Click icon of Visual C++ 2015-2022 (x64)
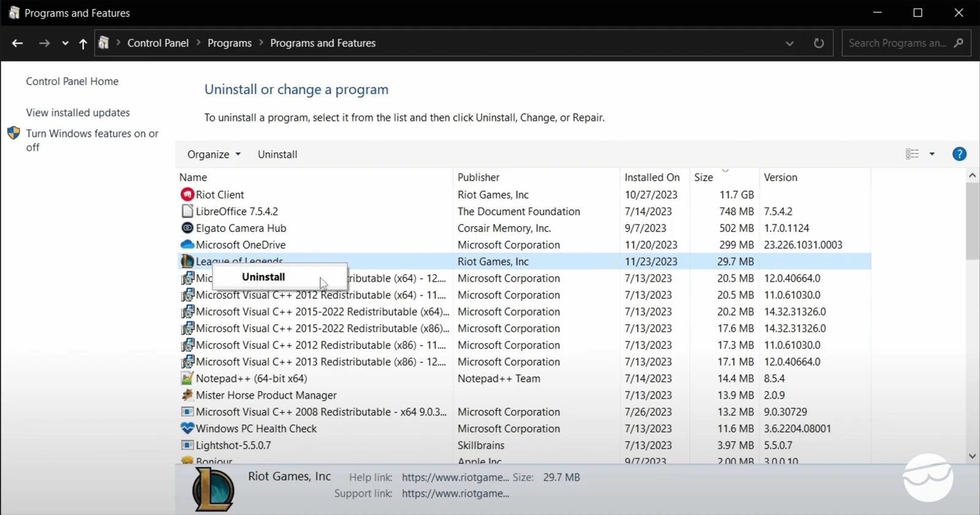 [x=187, y=312]
